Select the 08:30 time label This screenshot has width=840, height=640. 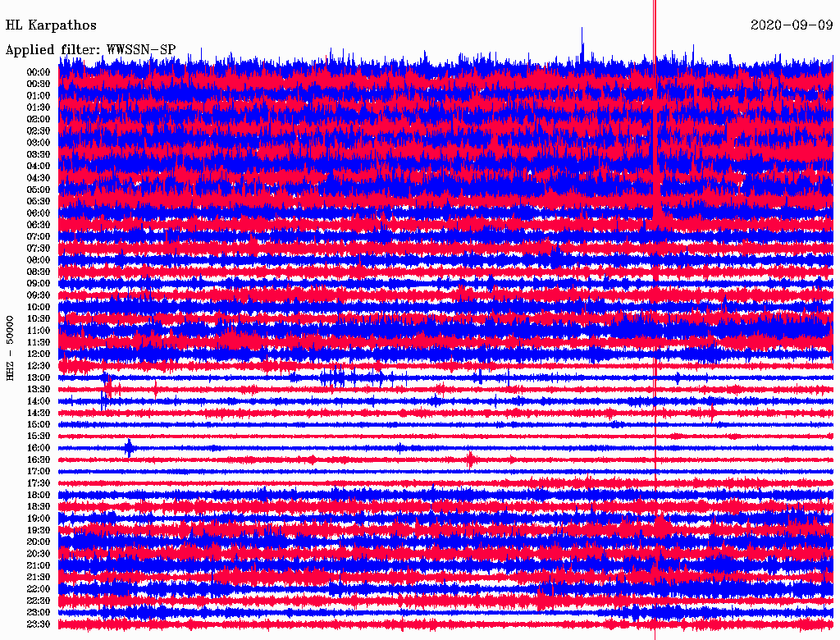click(39, 272)
